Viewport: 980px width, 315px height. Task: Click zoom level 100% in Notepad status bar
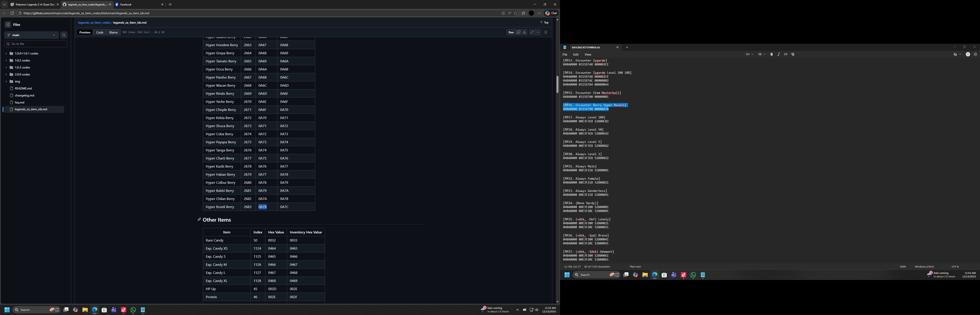[x=903, y=267]
